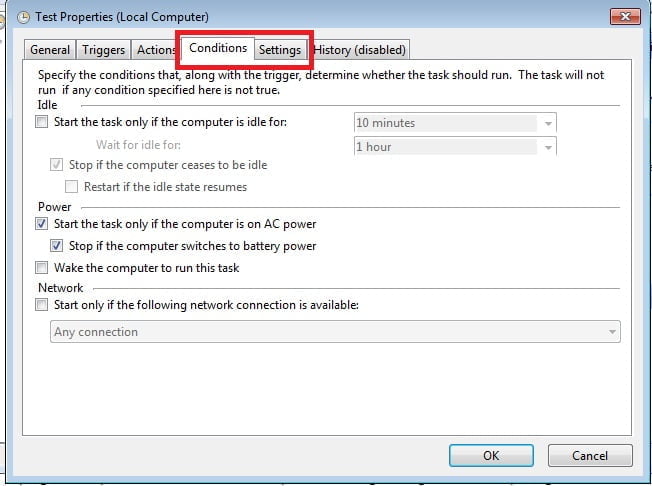
Task: Select the Actions tab
Action: click(x=156, y=50)
